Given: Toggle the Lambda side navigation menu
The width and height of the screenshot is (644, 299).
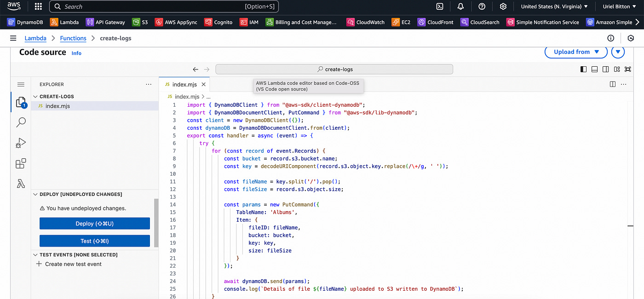Looking at the screenshot, I should click(13, 38).
